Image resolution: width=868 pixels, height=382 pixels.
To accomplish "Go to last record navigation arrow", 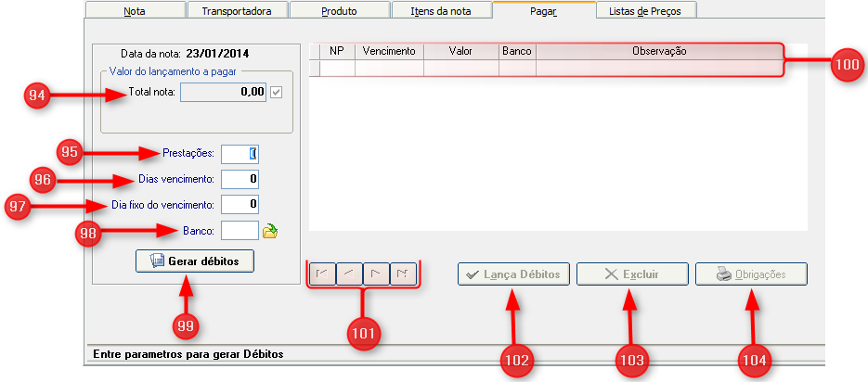I will click(403, 274).
